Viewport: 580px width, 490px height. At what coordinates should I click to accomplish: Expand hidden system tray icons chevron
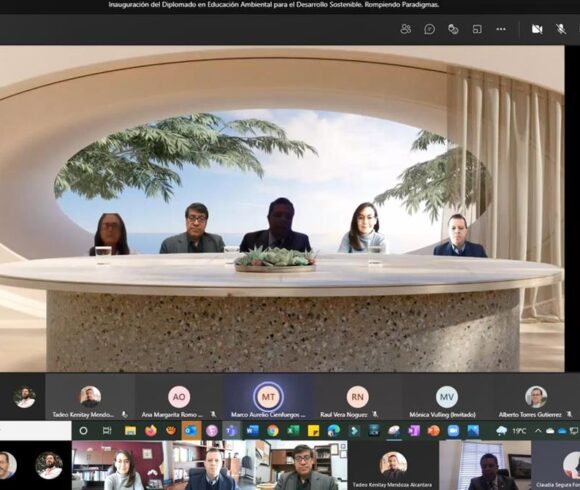pyautogui.click(x=538, y=431)
